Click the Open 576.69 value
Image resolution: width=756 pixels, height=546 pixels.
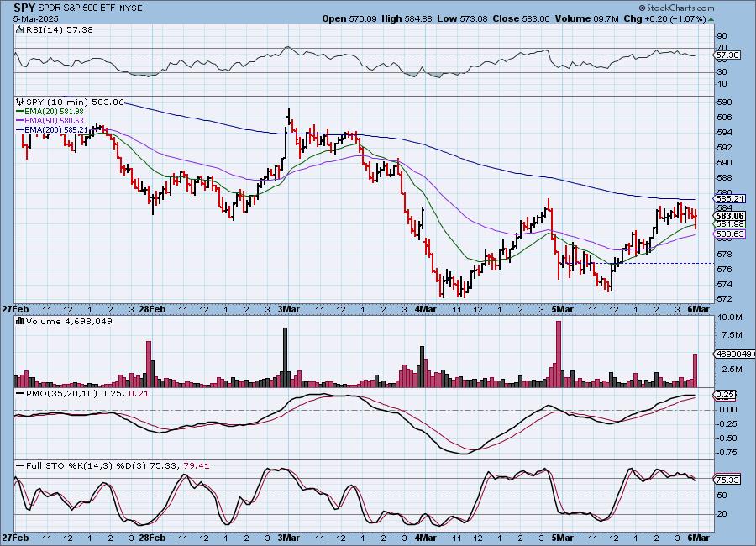click(349, 18)
